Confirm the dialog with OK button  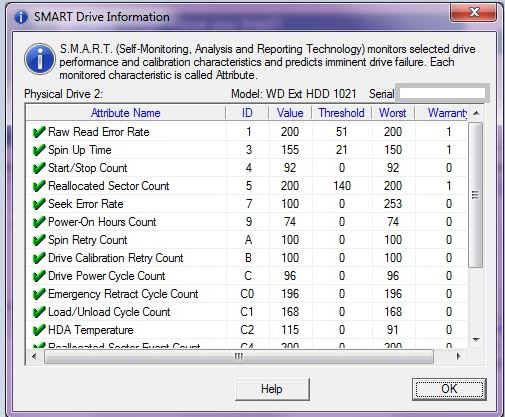(449, 389)
